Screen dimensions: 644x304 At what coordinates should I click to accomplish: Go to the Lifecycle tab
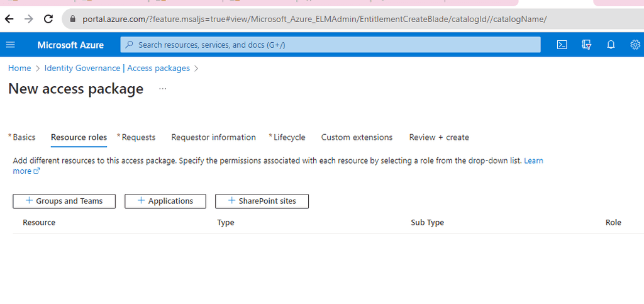coord(289,137)
